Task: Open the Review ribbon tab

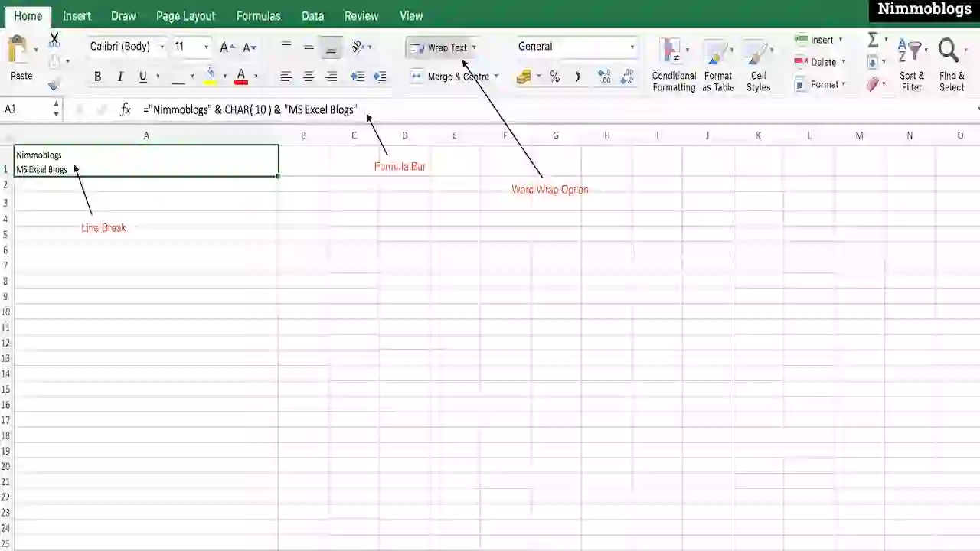Action: [x=361, y=15]
